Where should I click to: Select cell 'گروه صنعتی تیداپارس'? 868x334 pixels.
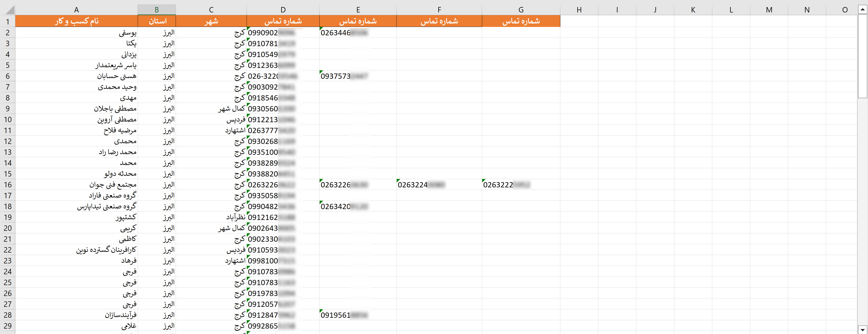tap(76, 206)
